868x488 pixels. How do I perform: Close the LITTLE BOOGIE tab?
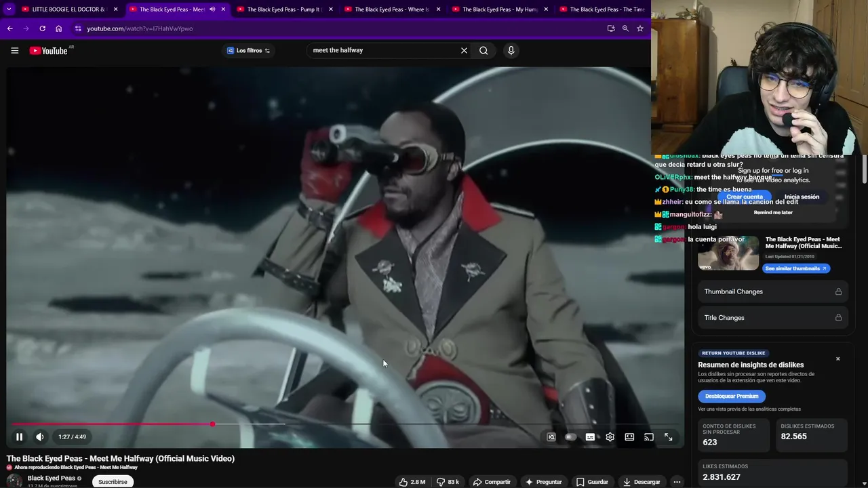point(115,9)
